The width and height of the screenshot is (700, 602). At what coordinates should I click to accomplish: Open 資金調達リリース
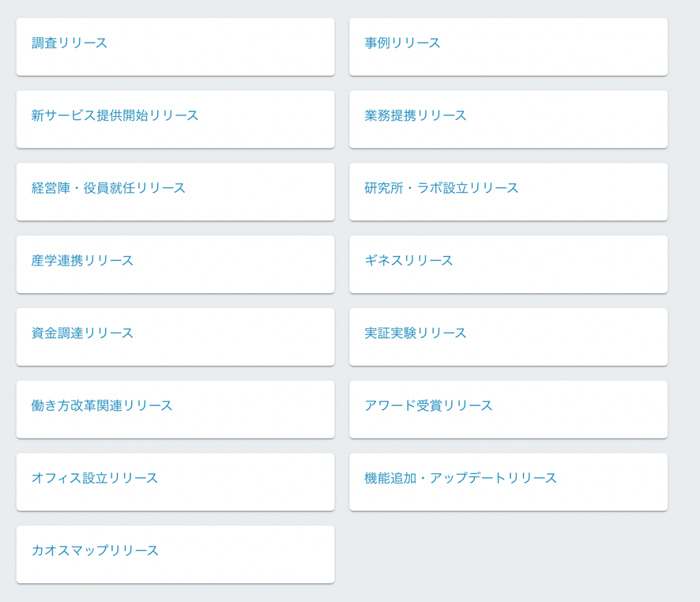pyautogui.click(x=83, y=333)
